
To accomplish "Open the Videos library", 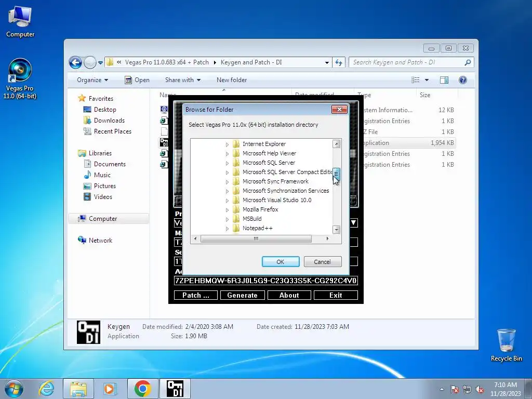I will pyautogui.click(x=98, y=197).
